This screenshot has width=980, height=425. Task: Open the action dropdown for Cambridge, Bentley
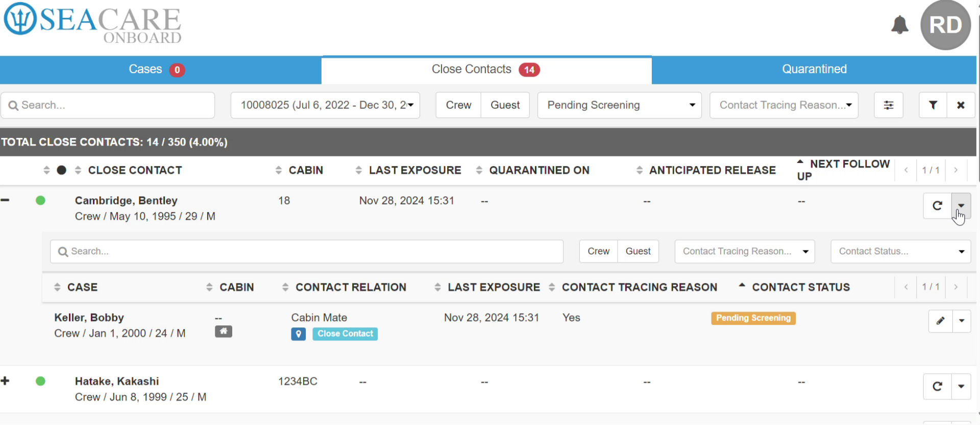(961, 206)
